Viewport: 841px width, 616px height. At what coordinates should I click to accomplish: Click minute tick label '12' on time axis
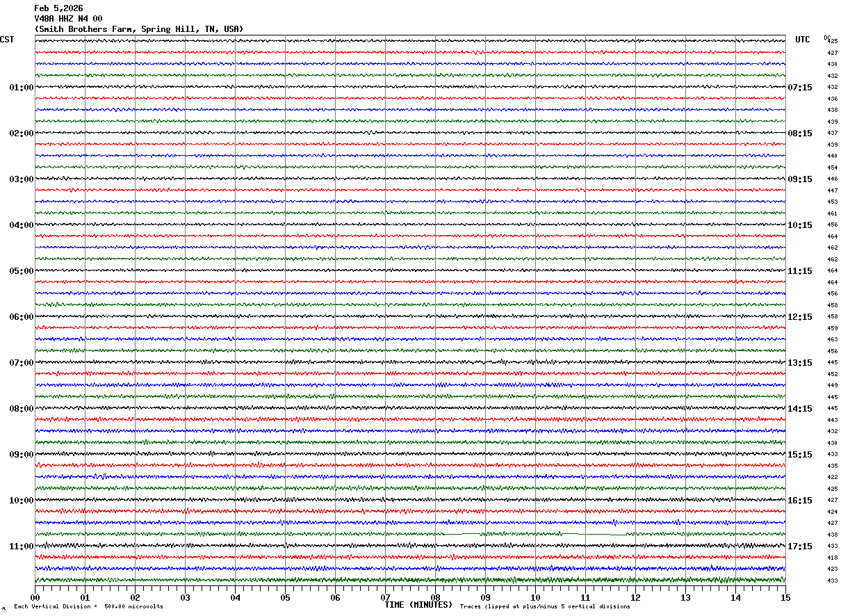635,597
